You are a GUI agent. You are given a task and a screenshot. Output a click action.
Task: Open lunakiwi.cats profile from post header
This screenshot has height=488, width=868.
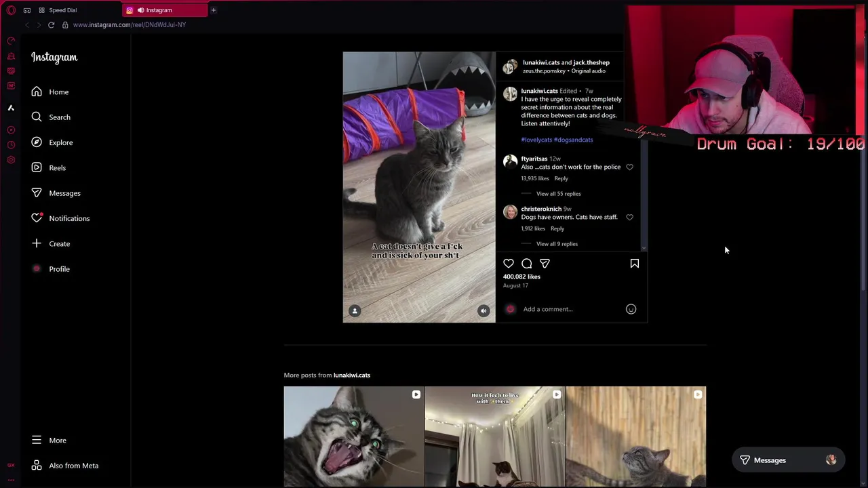coord(541,62)
